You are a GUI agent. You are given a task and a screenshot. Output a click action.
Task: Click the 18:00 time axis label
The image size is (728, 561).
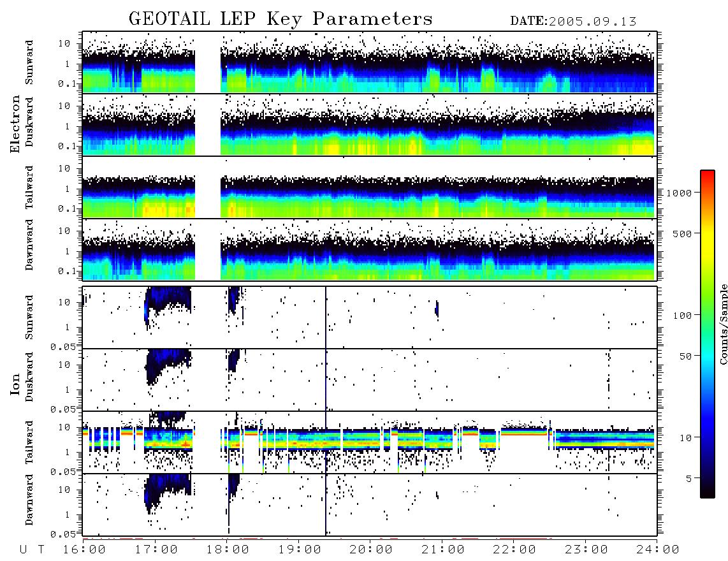pyautogui.click(x=228, y=550)
